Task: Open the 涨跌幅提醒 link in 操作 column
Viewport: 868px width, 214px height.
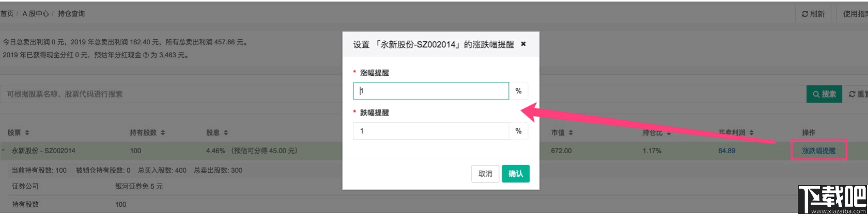Action: pyautogui.click(x=818, y=151)
